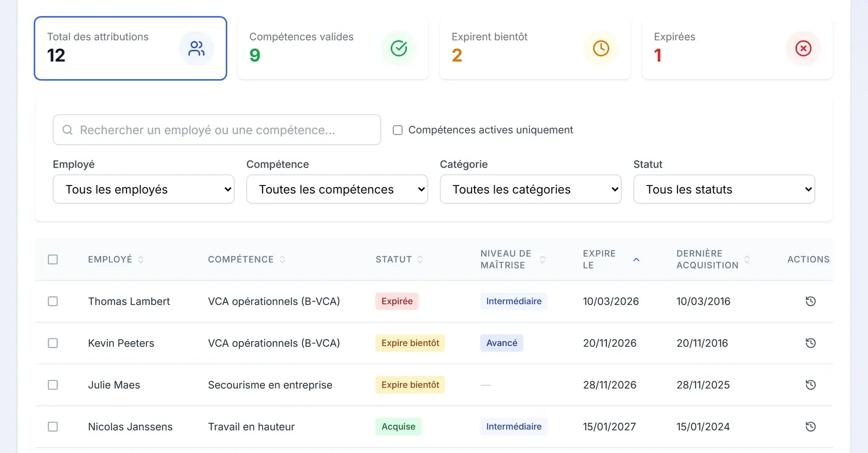This screenshot has width=868, height=453.
Task: Click the people icon in Total des attributions
Action: [196, 48]
